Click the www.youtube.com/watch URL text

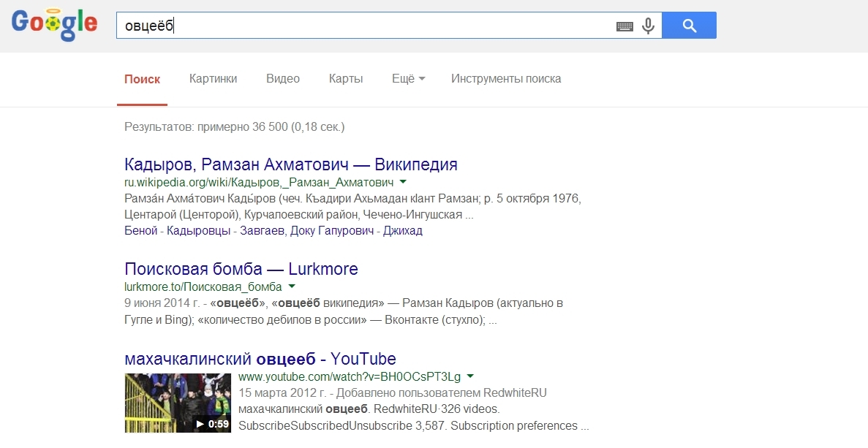(x=350, y=376)
